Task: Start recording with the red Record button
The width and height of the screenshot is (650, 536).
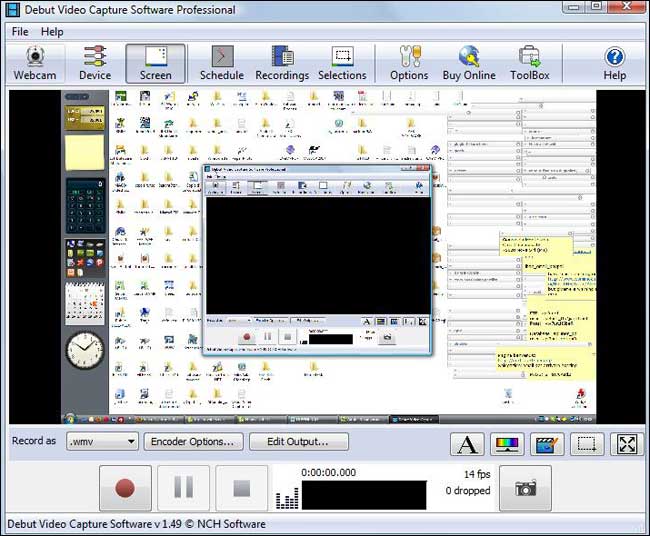Action: (x=125, y=488)
